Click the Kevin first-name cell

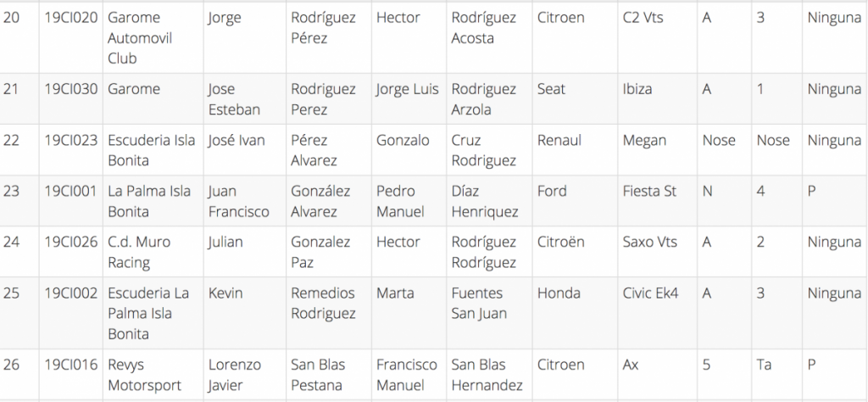click(225, 293)
